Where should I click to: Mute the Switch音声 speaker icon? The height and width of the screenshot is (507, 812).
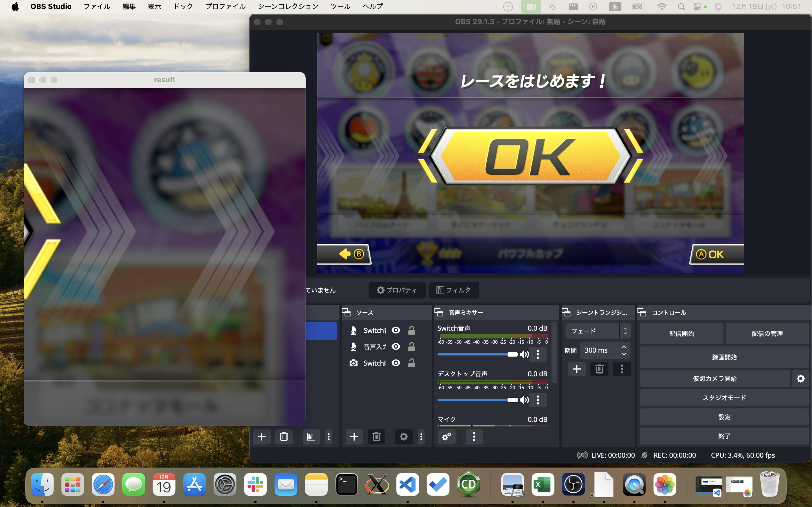524,354
